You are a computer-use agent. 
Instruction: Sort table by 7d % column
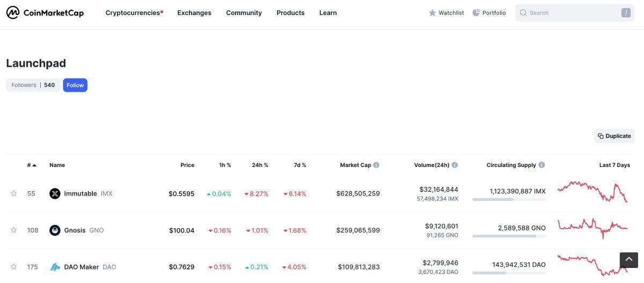coord(300,165)
